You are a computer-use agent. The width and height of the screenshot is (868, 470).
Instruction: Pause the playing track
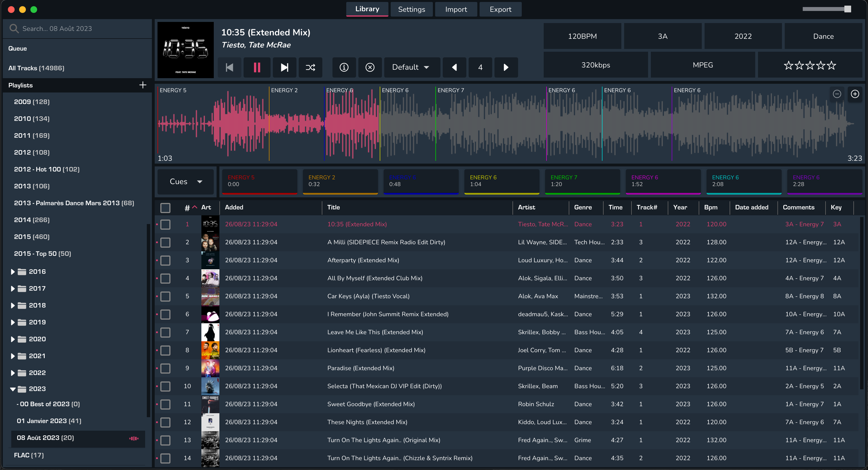coord(257,67)
